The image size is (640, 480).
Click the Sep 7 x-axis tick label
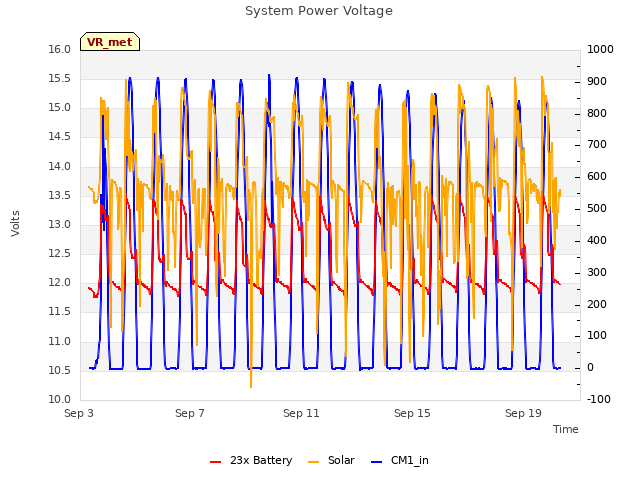click(190, 413)
